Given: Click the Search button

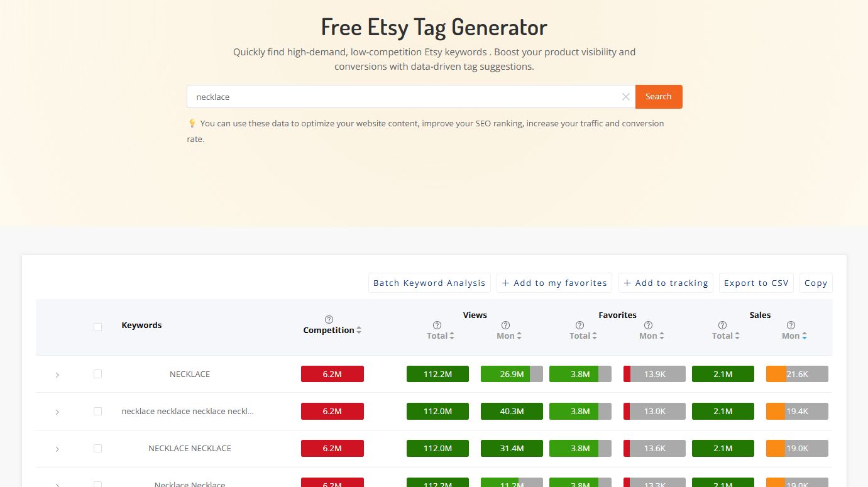Looking at the screenshot, I should [658, 97].
